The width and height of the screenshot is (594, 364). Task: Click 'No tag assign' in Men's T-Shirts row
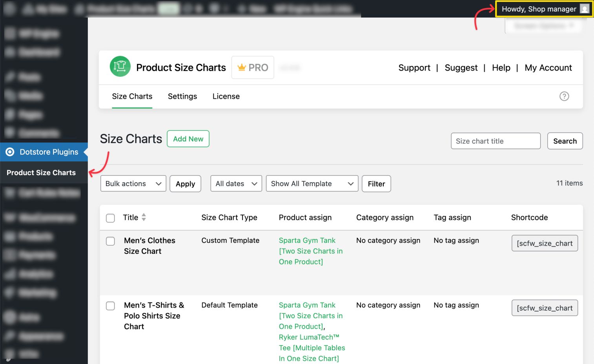point(456,305)
